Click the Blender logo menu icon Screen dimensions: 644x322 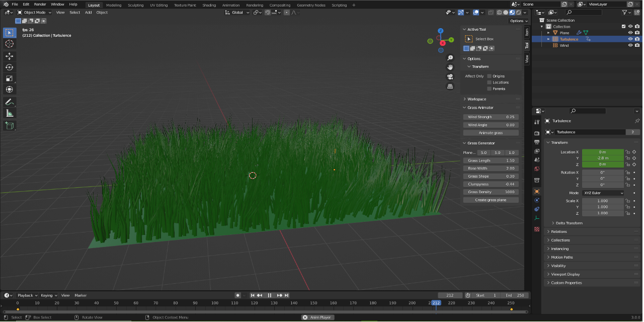(x=5, y=5)
